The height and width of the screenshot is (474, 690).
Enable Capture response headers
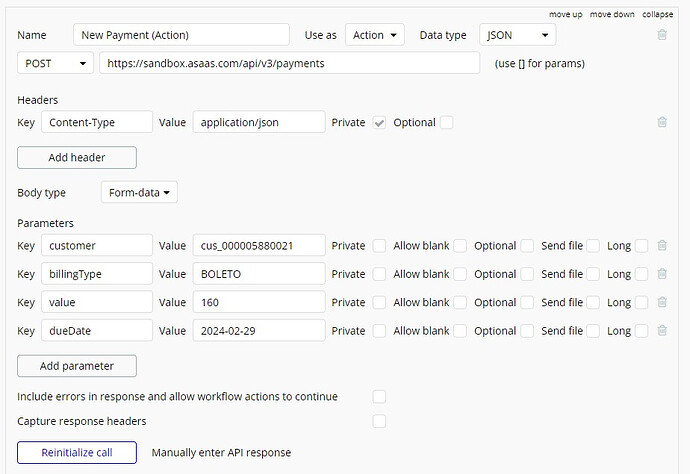click(379, 421)
